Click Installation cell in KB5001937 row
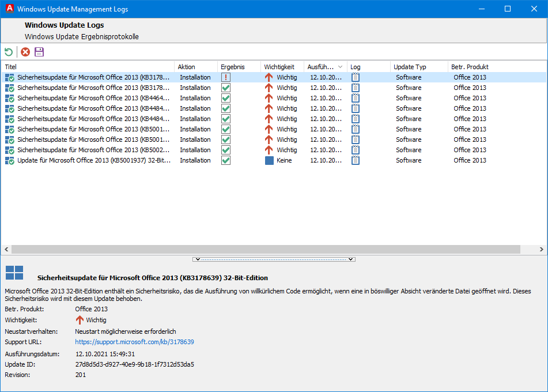The image size is (548, 392). tap(195, 160)
